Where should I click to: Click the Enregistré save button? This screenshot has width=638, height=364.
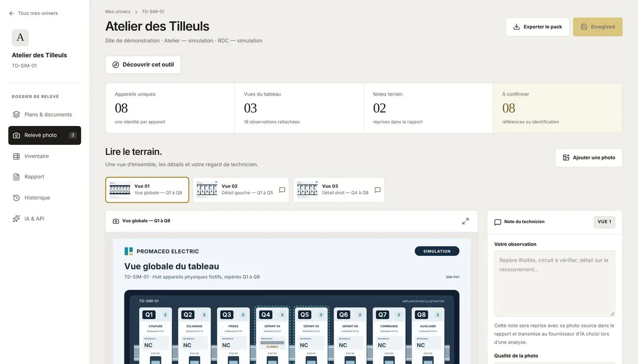(x=598, y=27)
